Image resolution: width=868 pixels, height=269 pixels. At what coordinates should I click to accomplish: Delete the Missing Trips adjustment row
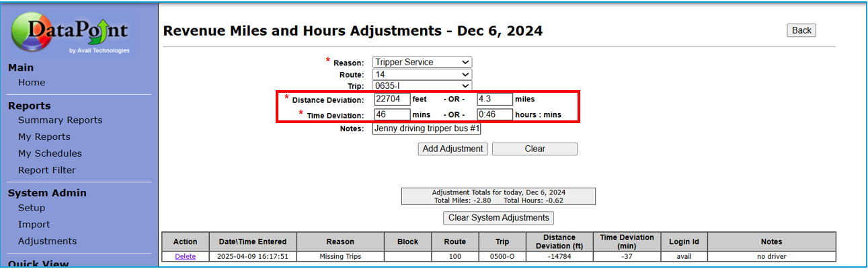[185, 257]
